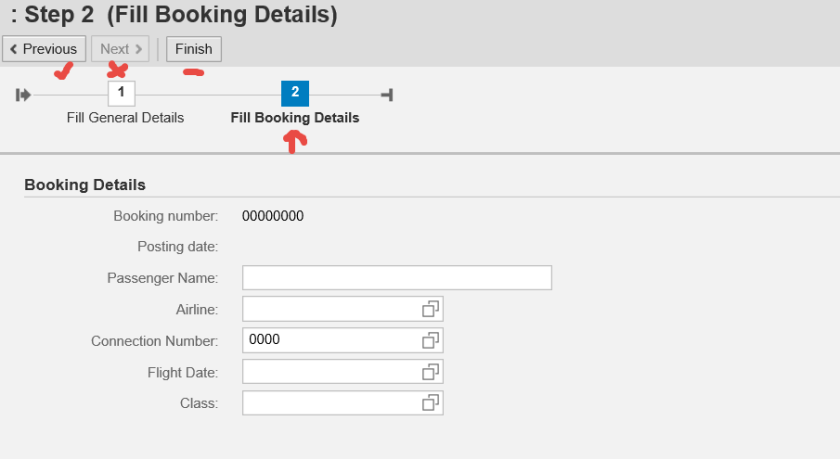
Task: Click inside the Class input field
Action: 330,403
